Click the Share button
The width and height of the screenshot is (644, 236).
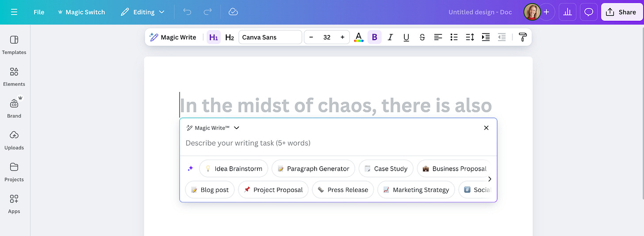pyautogui.click(x=621, y=12)
